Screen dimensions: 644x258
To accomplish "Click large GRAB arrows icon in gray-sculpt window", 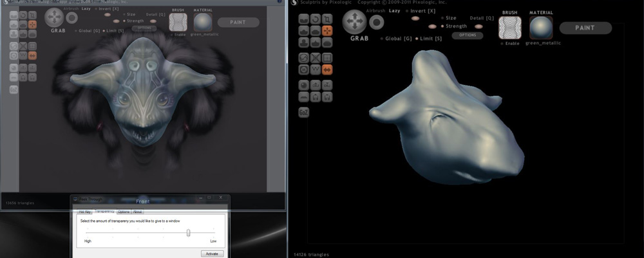I will [x=354, y=21].
